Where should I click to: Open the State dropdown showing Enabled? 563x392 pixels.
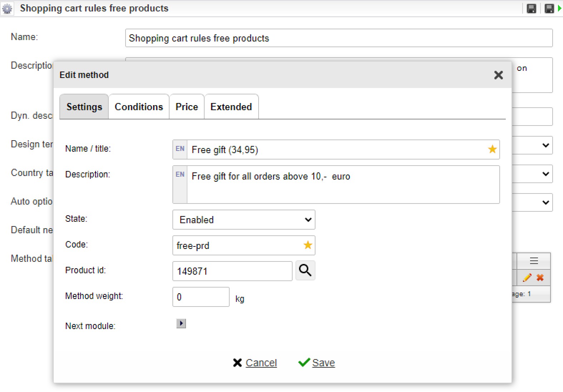pyautogui.click(x=244, y=220)
